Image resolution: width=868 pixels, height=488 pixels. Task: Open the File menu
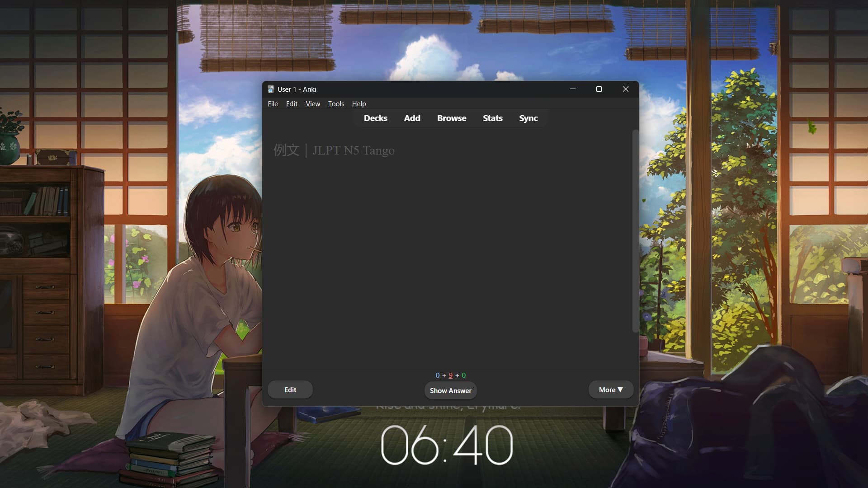coord(273,104)
